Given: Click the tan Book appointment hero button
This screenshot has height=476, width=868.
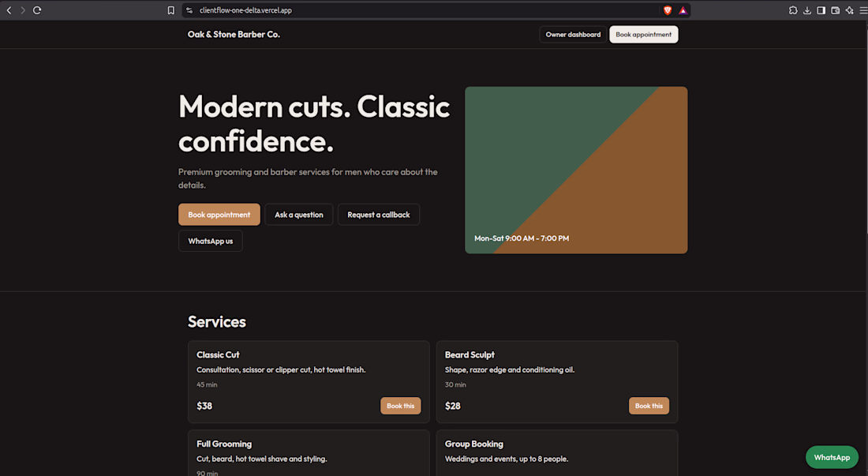Looking at the screenshot, I should point(219,214).
